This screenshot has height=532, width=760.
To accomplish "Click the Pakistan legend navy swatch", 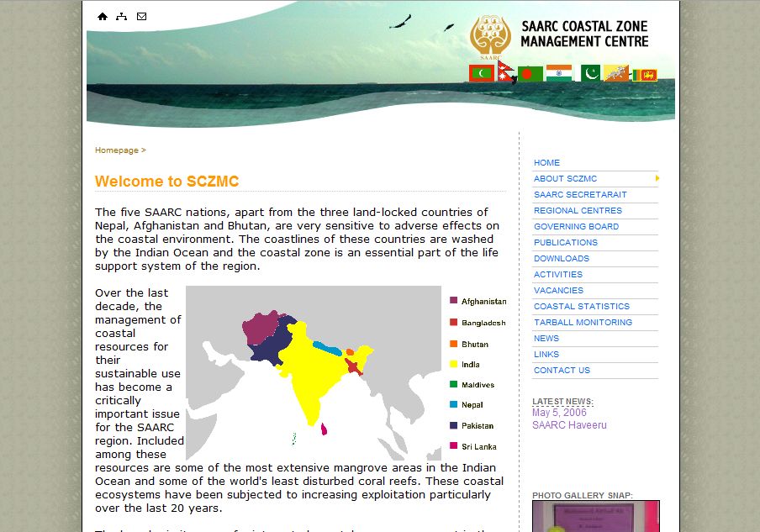I will 454,425.
